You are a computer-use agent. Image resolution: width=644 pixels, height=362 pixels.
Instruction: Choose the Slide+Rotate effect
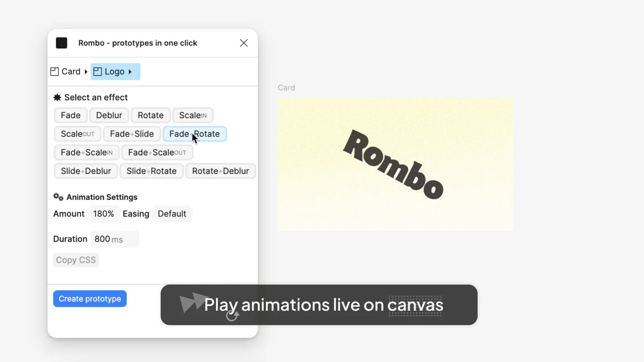pos(152,171)
